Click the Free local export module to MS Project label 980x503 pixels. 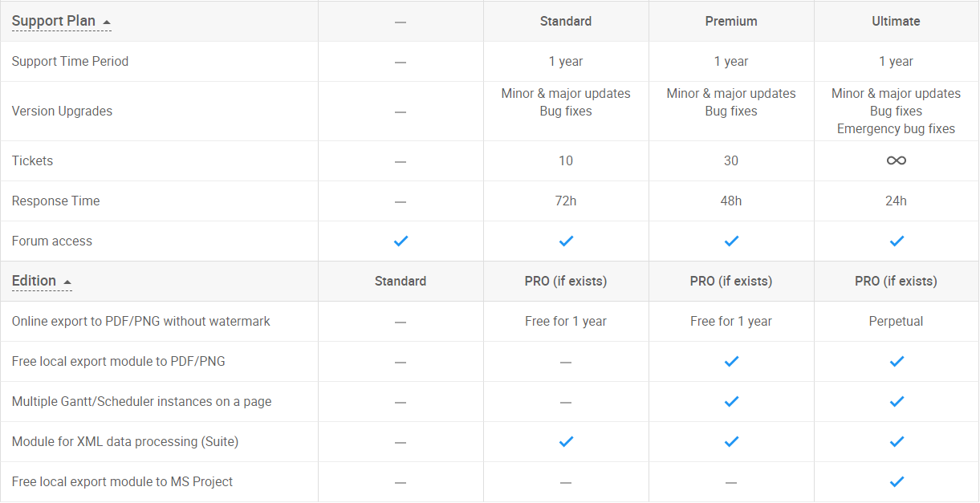(x=123, y=481)
